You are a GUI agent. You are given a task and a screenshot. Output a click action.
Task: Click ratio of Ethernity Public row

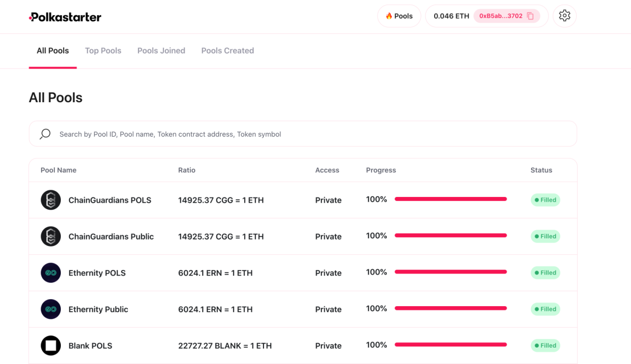(215, 309)
